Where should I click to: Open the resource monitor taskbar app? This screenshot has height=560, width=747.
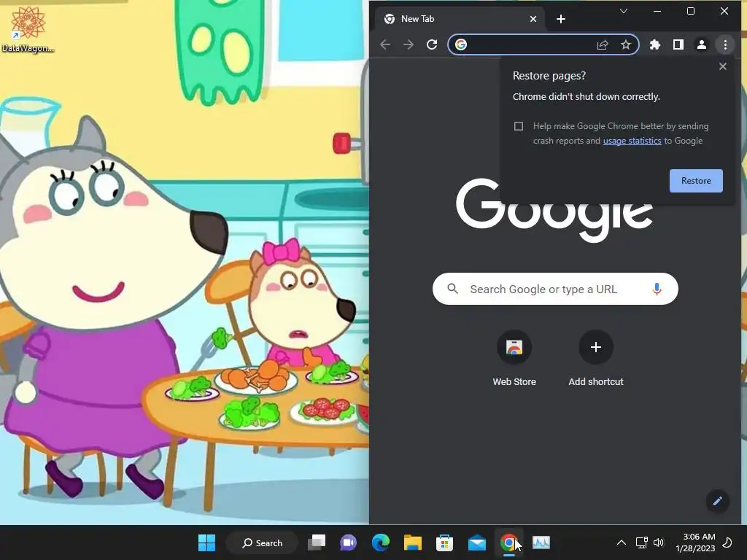(x=541, y=542)
